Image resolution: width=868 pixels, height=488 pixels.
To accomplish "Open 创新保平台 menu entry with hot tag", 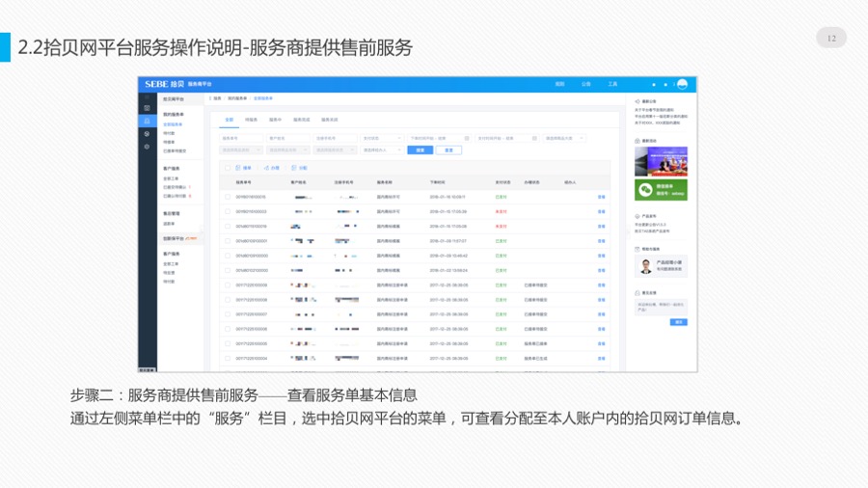I will (180, 238).
